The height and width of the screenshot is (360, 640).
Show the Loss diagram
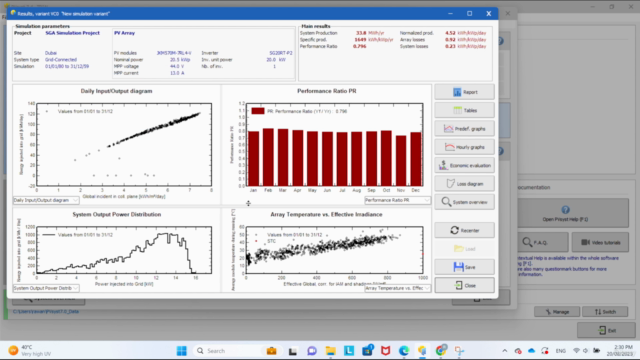pos(464,184)
